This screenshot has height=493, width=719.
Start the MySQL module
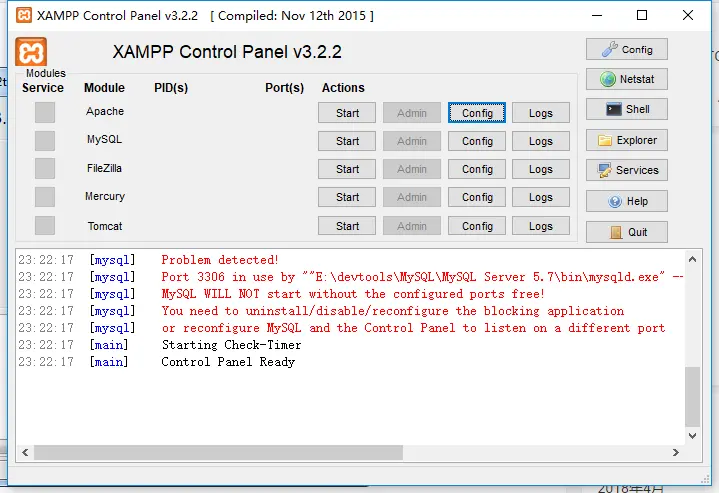pos(347,141)
